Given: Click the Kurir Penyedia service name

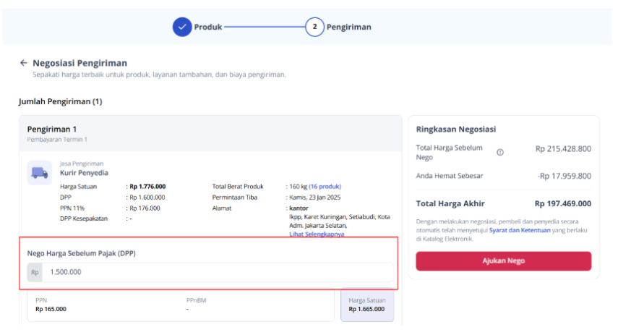Looking at the screenshot, I should [x=84, y=173].
